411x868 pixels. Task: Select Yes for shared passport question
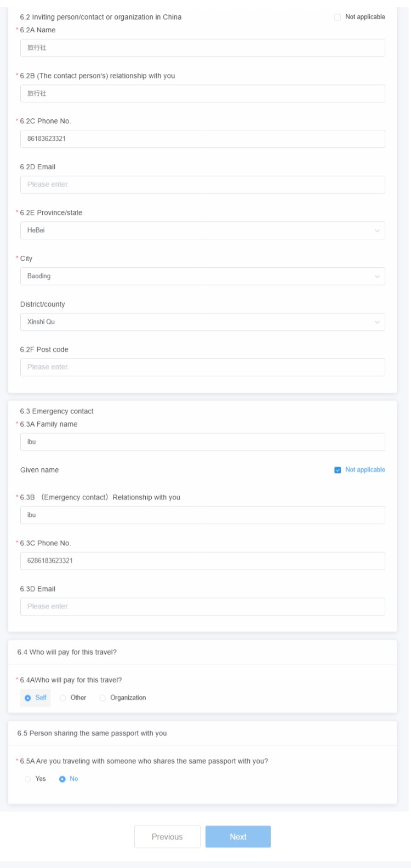click(28, 779)
